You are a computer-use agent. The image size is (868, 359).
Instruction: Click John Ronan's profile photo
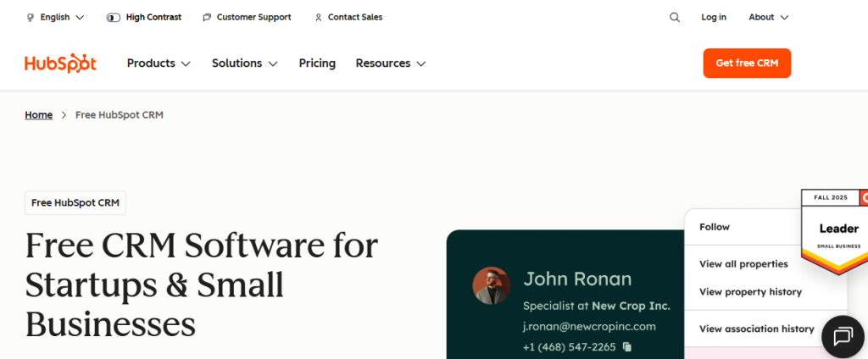click(491, 286)
